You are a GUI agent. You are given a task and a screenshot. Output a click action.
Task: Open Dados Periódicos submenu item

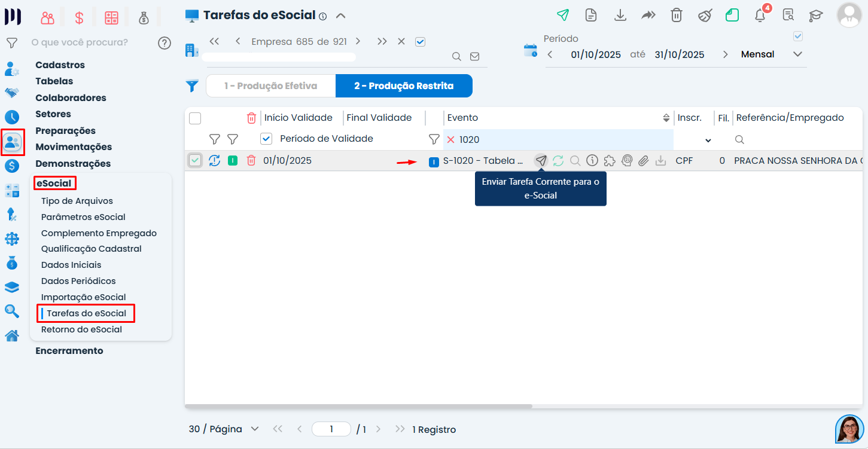78,281
